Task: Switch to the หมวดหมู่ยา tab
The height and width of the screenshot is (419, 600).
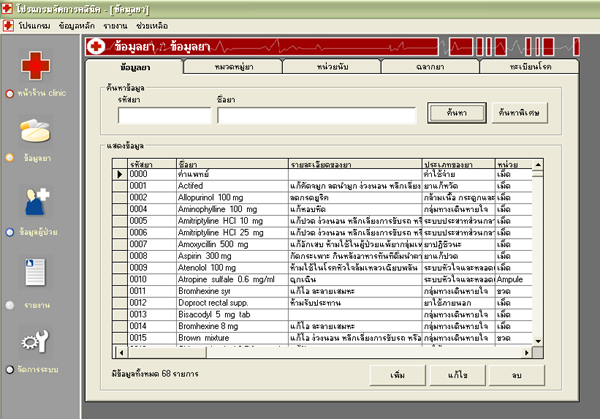Action: click(231, 66)
